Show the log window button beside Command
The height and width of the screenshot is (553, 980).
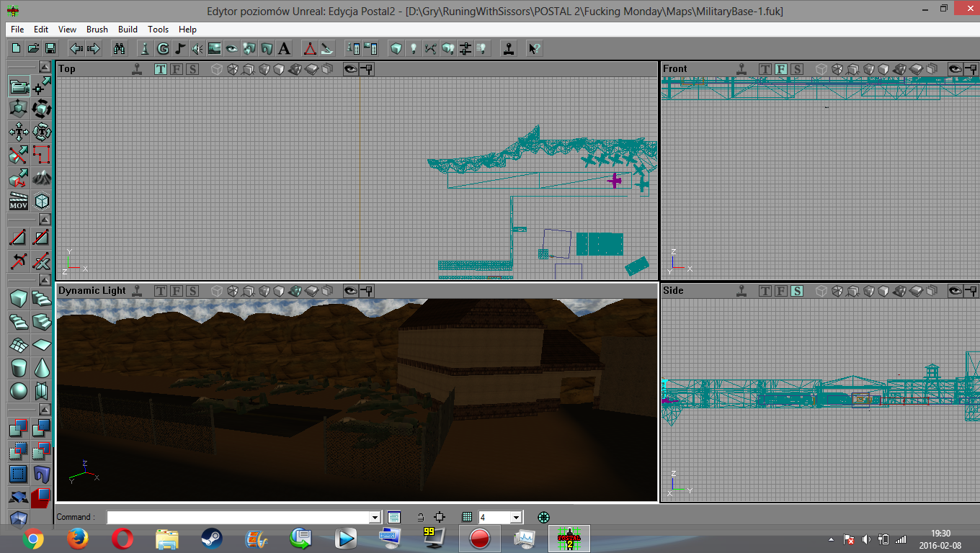tap(393, 517)
